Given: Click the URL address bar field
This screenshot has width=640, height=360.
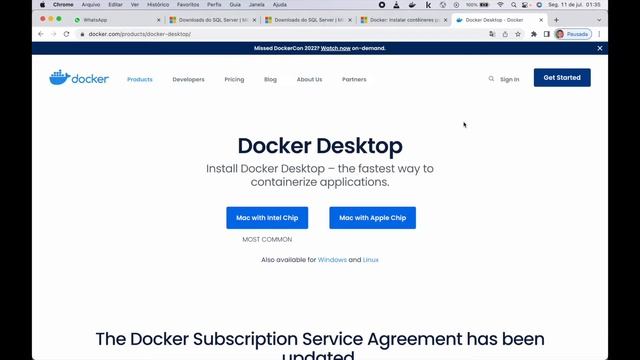Looking at the screenshot, I should click(282, 34).
